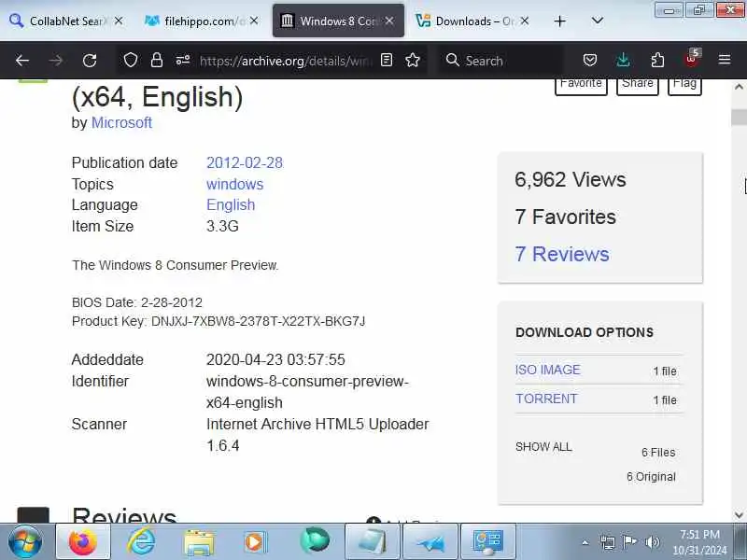The image size is (747, 560).
Task: Open network status tray icon
Action: 608,542
